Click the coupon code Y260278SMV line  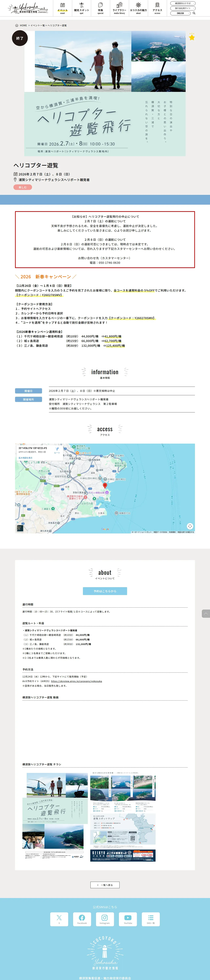[39, 295]
